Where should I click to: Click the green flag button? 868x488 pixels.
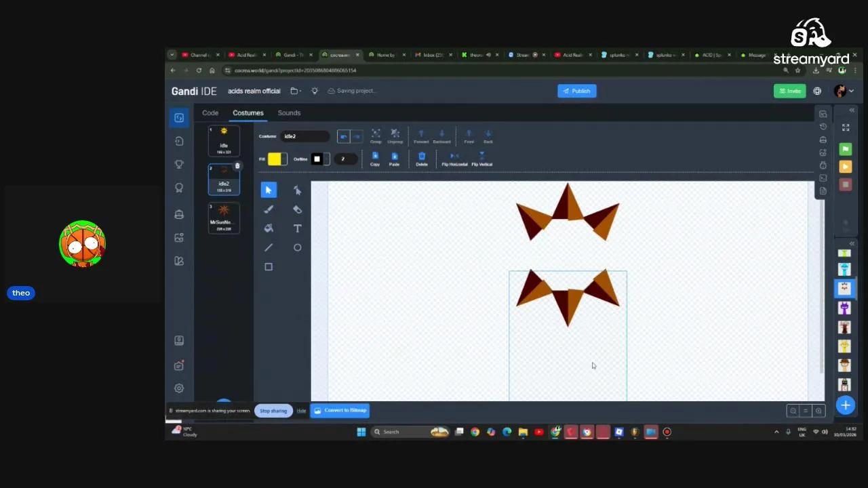tap(846, 149)
